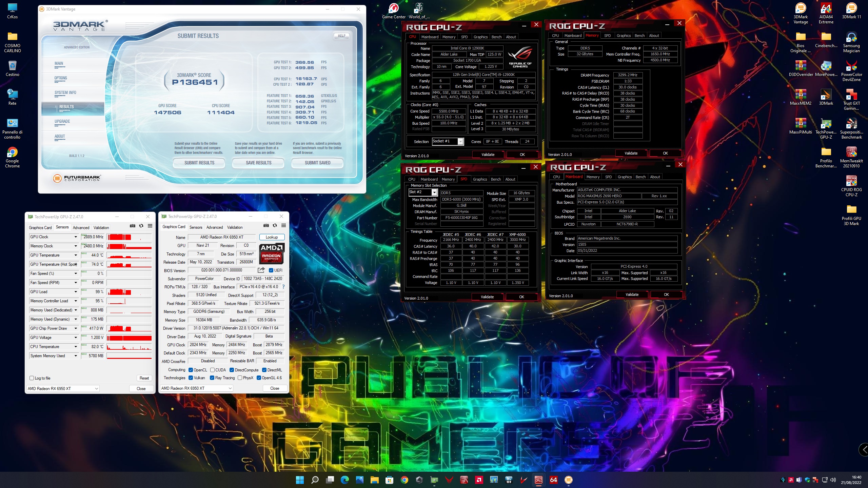Open SYSTEM INFO in 3DMark Vantage sidebar

click(x=65, y=93)
